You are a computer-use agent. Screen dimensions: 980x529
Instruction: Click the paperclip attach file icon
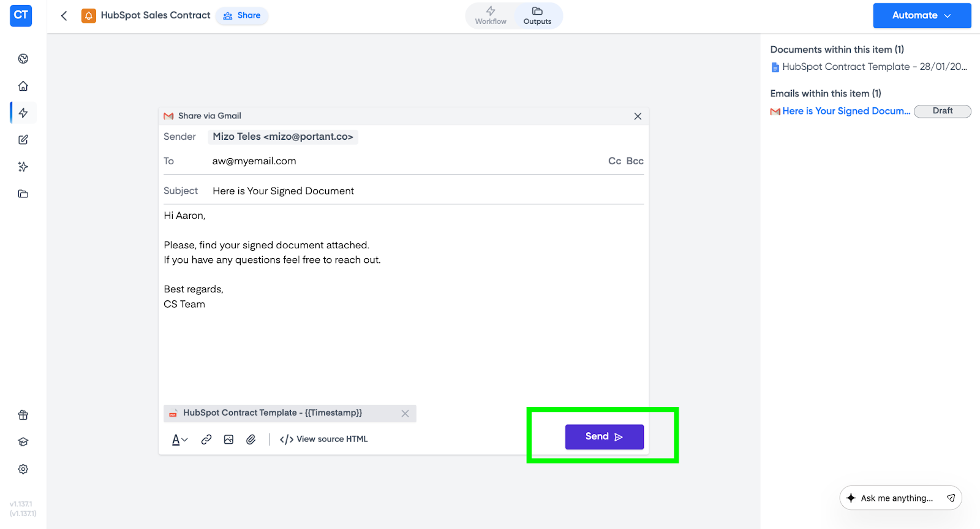coord(251,440)
